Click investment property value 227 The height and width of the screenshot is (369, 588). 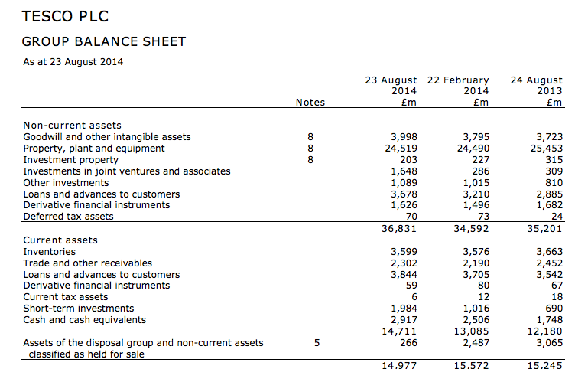pos(481,160)
